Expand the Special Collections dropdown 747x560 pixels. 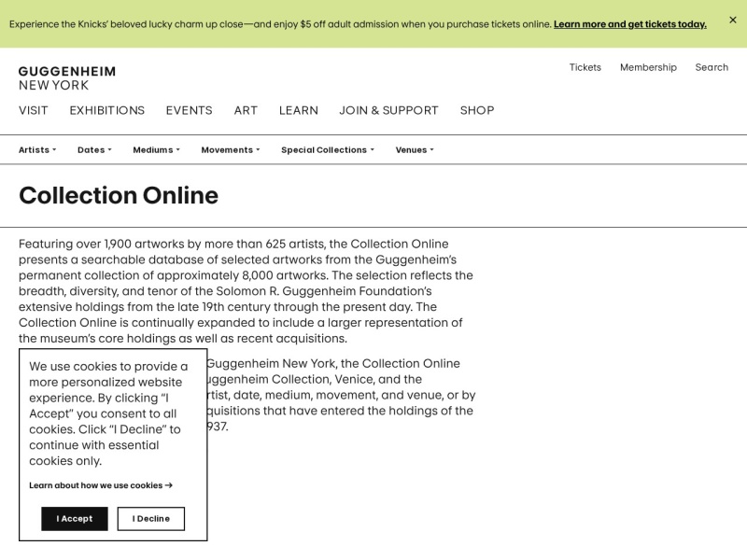point(328,150)
